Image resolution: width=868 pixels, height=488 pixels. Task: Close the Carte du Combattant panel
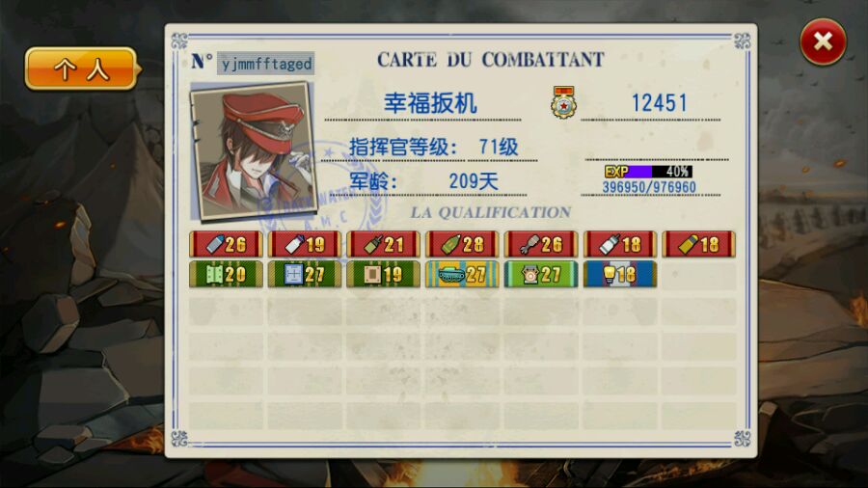(x=823, y=41)
